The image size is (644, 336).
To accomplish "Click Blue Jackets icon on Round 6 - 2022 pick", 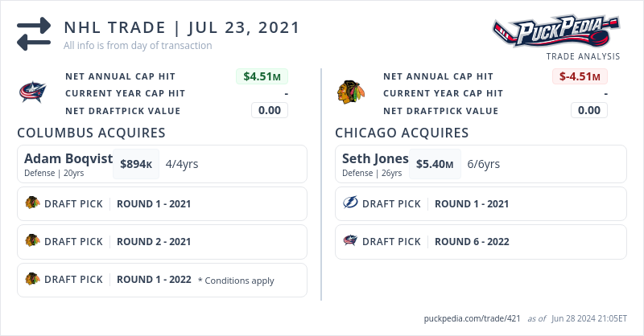I will point(350,241).
